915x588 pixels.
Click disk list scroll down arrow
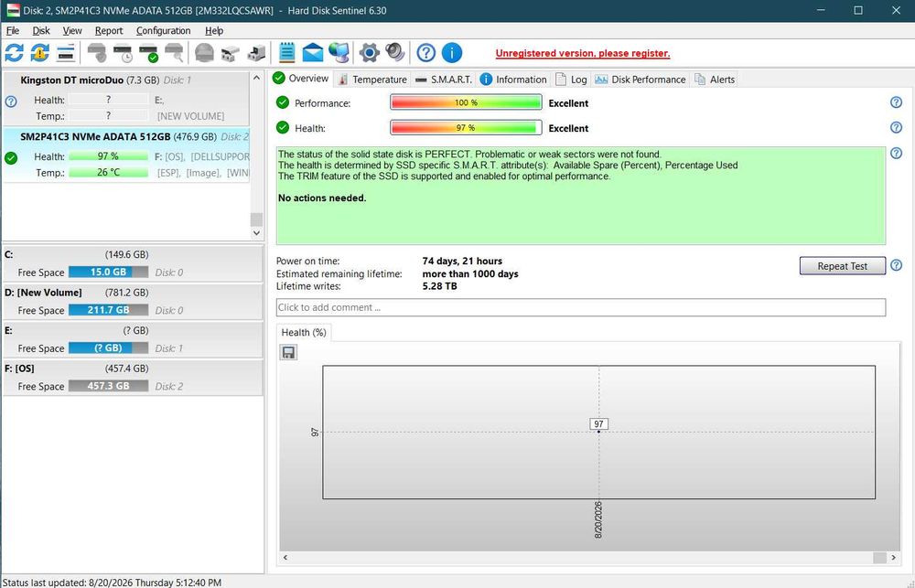click(x=256, y=232)
